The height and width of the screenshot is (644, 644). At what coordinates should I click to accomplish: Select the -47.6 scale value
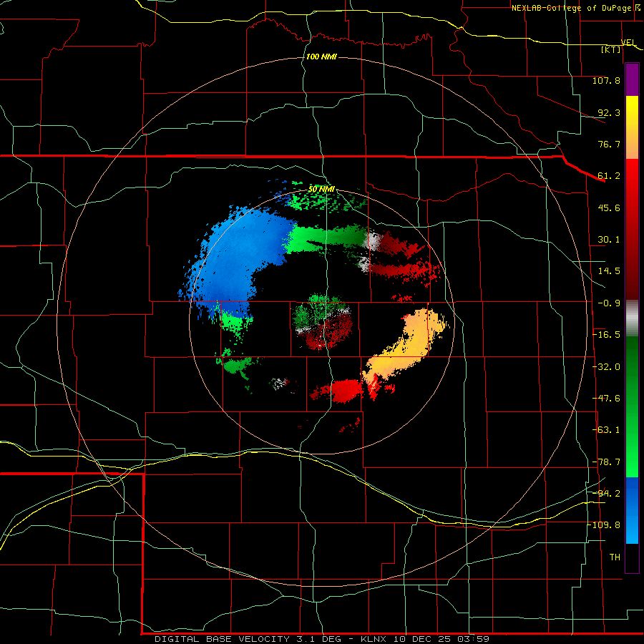click(x=606, y=399)
